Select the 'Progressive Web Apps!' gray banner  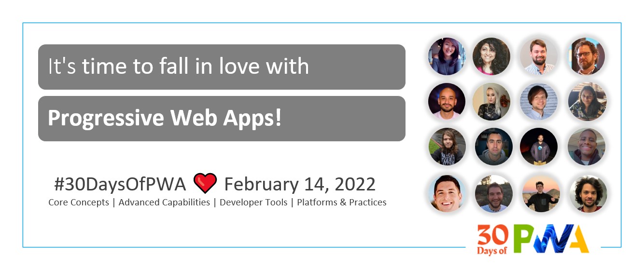click(x=222, y=119)
